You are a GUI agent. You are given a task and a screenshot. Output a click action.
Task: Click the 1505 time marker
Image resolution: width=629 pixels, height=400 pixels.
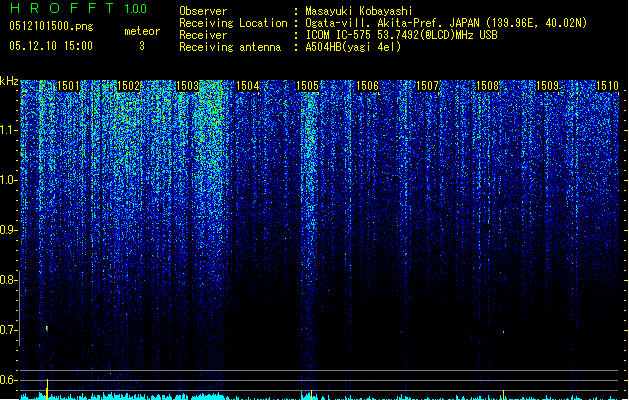307,86
